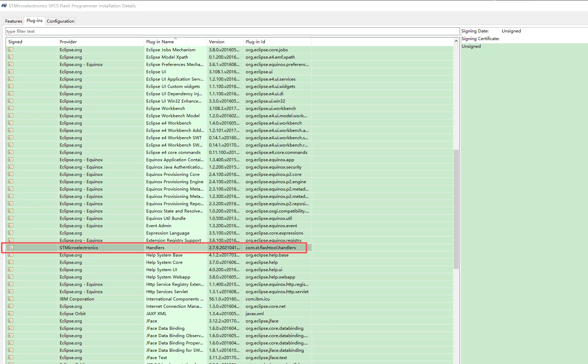588x364 pixels.
Task: Select Eclipse e4 Workbench Add... plug-in name
Action: coord(175,130)
